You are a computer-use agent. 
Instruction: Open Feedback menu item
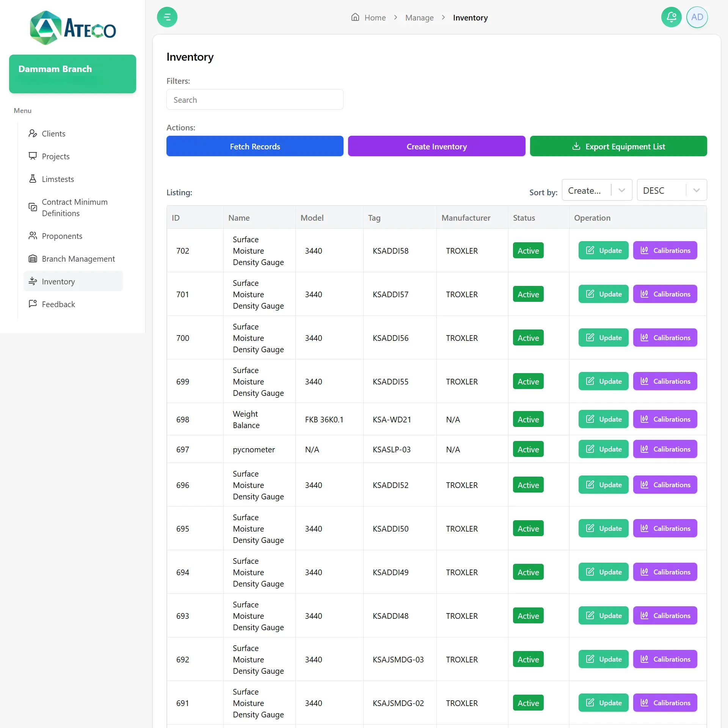(x=74, y=304)
